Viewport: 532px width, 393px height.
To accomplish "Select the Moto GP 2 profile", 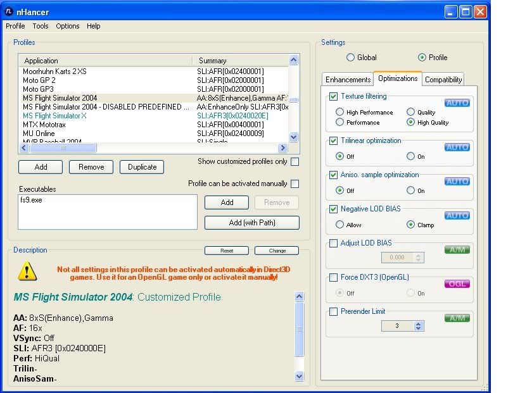I will point(154,80).
